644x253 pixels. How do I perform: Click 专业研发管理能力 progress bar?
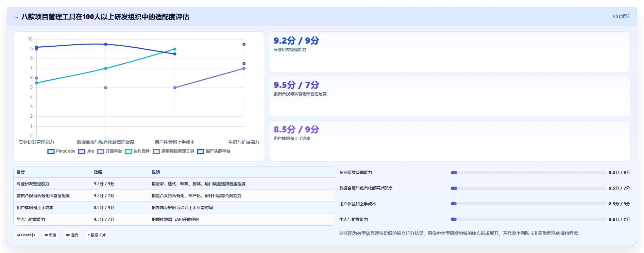[528, 173]
